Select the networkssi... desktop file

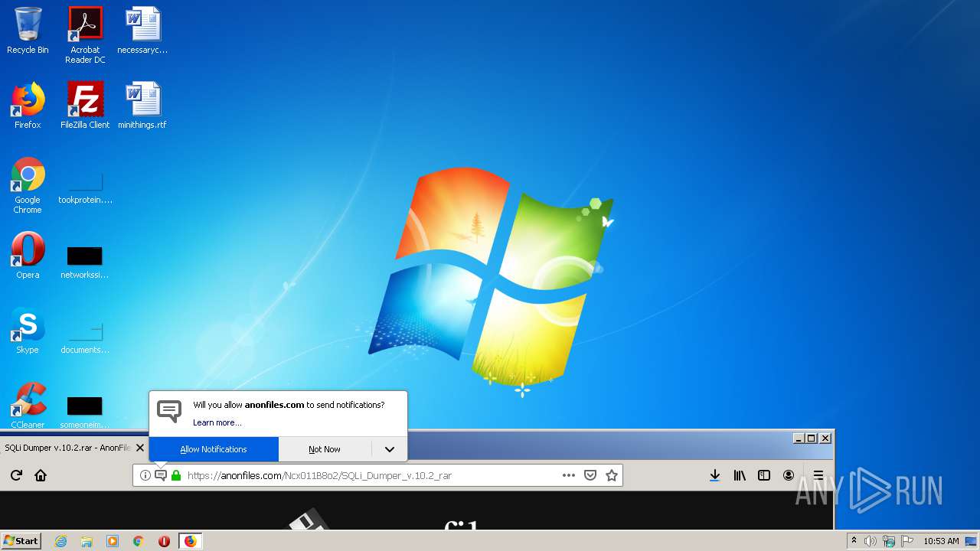pos(85,262)
